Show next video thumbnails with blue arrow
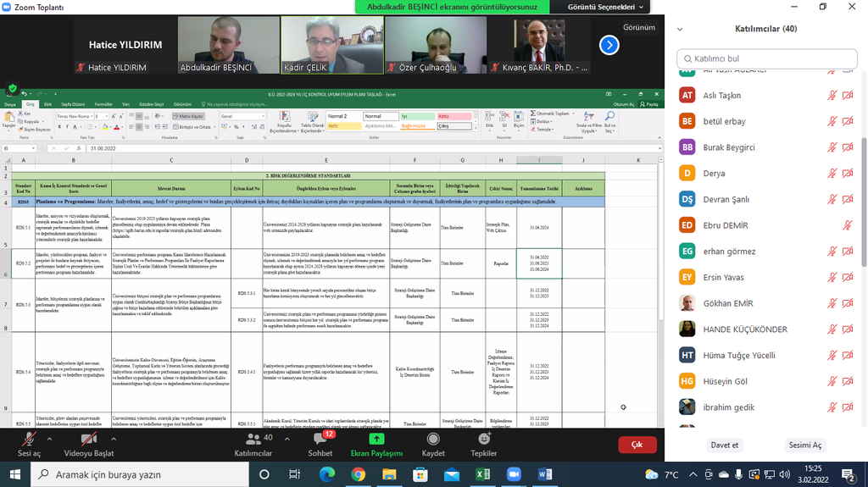 (x=609, y=45)
